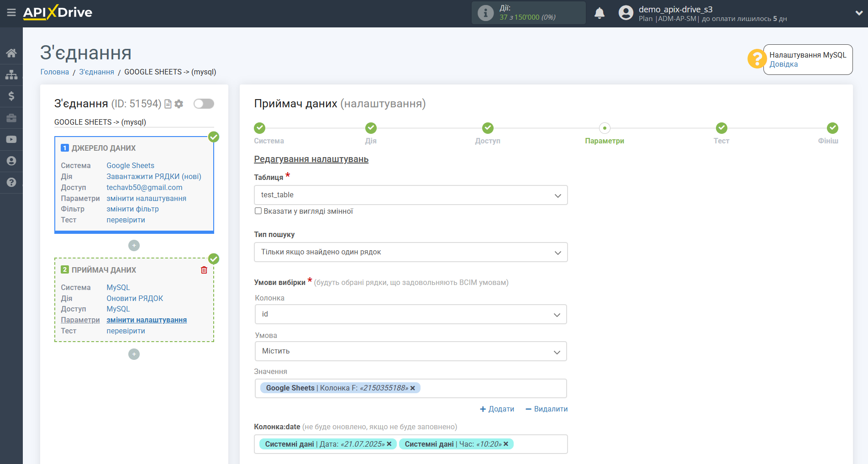Remove Google Sheets Колонка F tag

(413, 388)
